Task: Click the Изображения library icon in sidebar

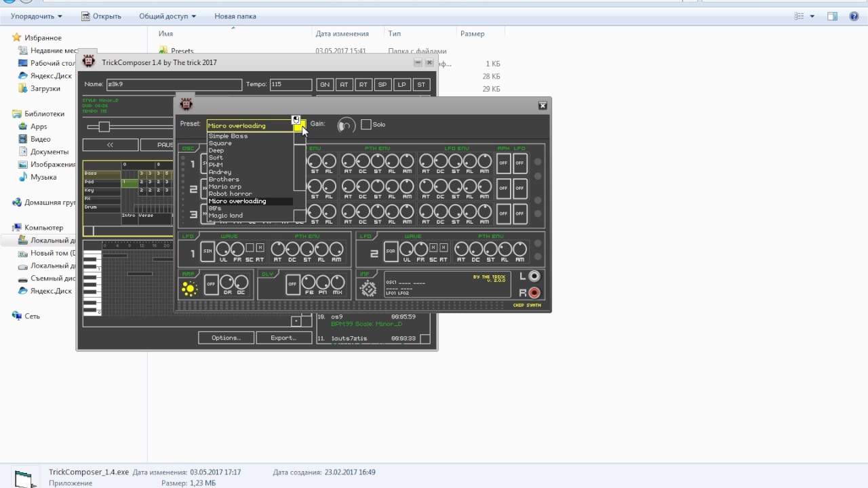Action: (23, 165)
